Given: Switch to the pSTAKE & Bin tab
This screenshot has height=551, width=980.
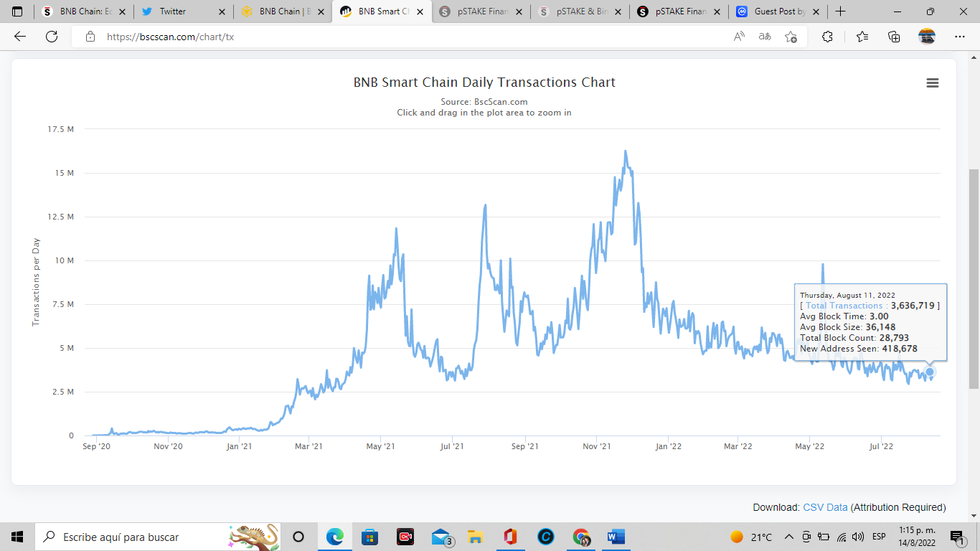Looking at the screenshot, I should (x=579, y=11).
